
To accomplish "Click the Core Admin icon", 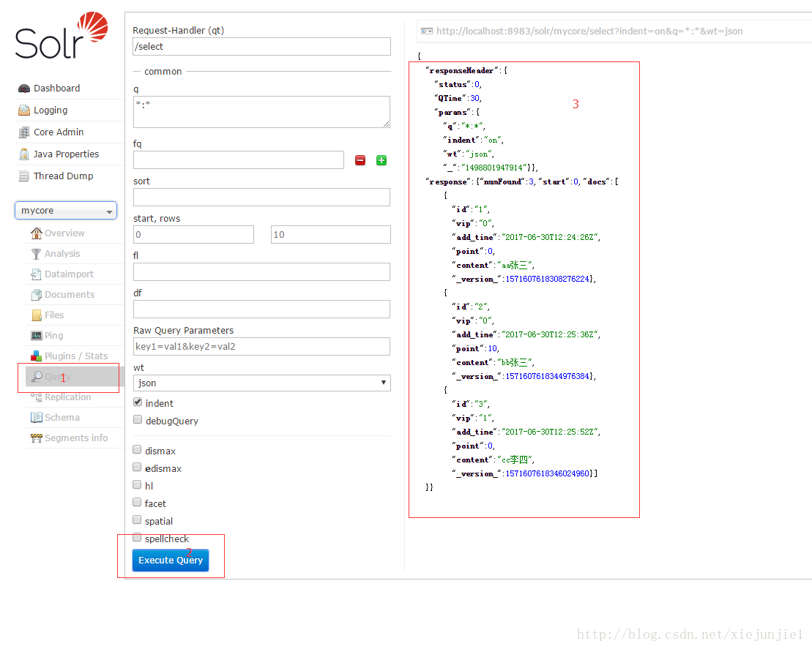I will point(24,132).
